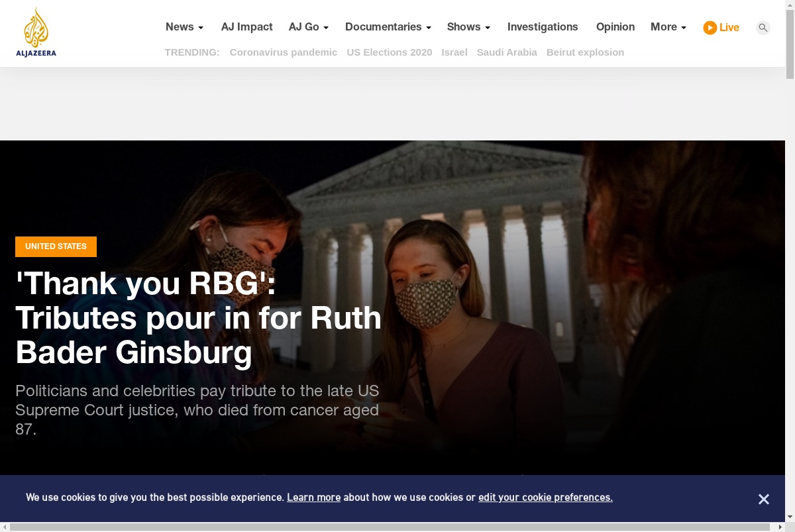Open trending topic Coronavirus pandemic
The image size is (795, 532).
coord(284,52)
